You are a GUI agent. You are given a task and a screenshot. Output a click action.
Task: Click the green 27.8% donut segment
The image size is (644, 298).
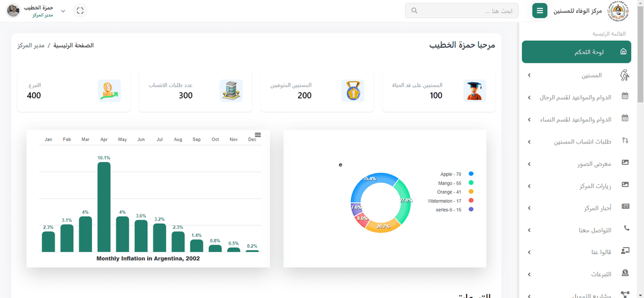pos(406,201)
